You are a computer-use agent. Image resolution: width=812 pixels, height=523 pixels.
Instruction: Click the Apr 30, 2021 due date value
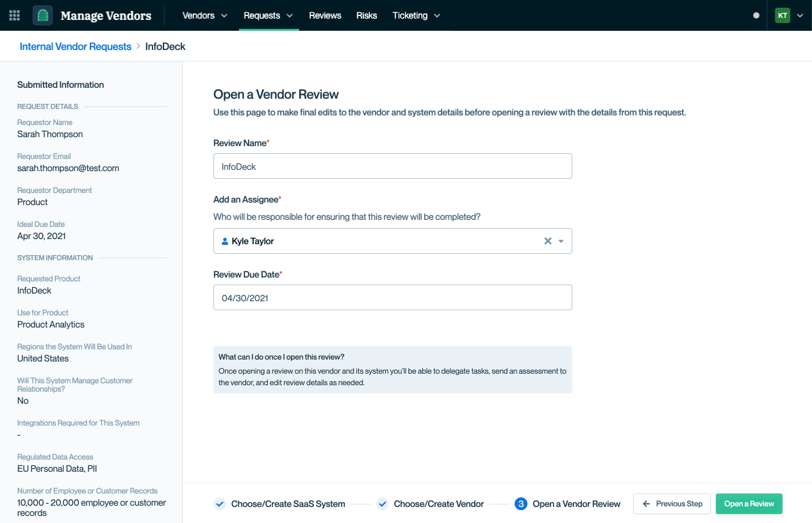pos(42,236)
